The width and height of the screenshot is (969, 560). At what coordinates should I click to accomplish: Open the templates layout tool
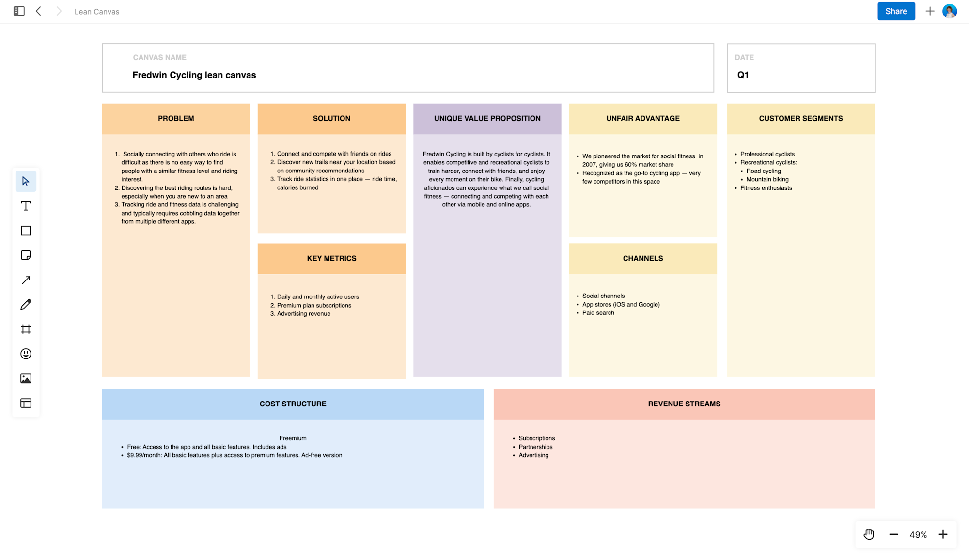pyautogui.click(x=26, y=403)
